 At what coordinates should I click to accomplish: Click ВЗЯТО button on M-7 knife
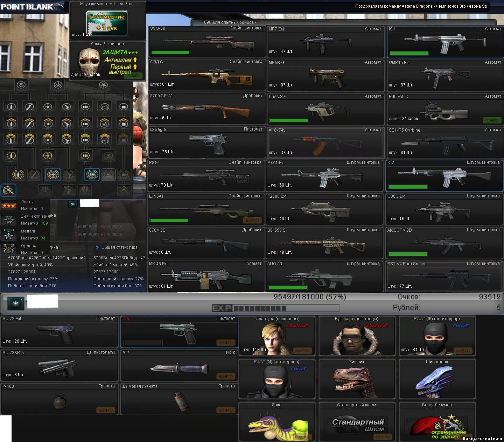point(226,377)
